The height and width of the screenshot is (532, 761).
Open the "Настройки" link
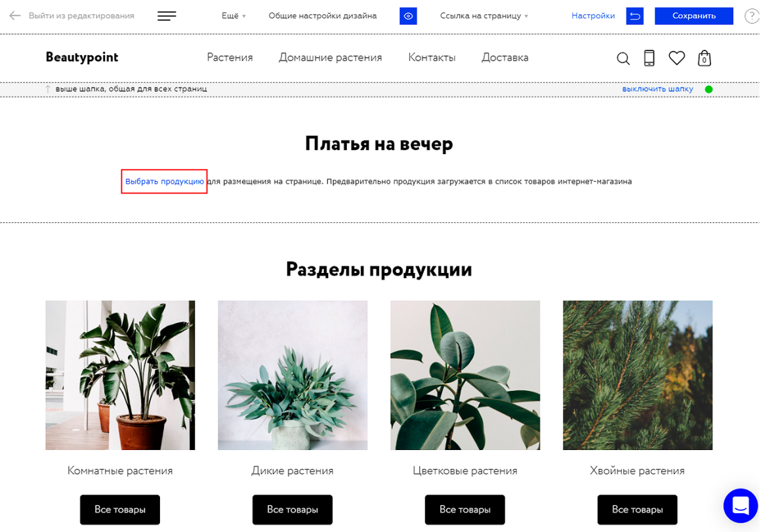click(593, 16)
